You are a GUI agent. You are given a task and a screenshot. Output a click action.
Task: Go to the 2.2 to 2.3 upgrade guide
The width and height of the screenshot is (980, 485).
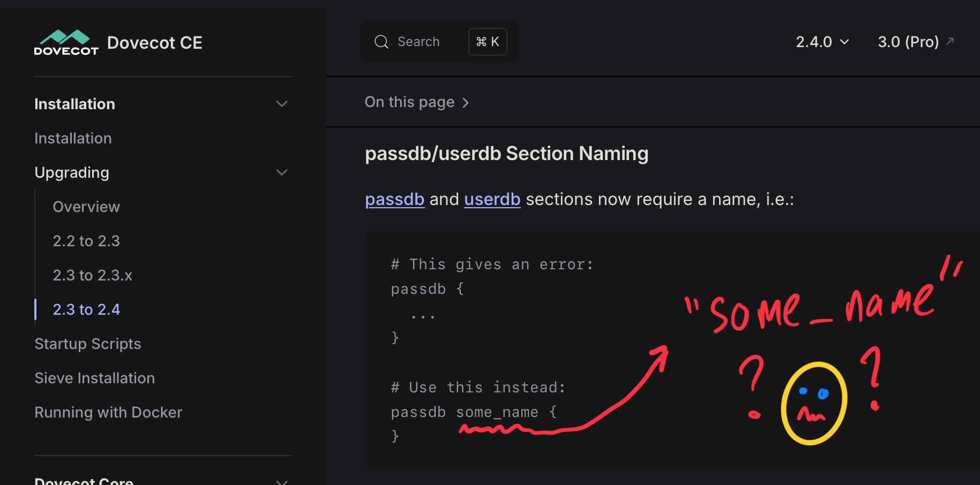pos(86,241)
